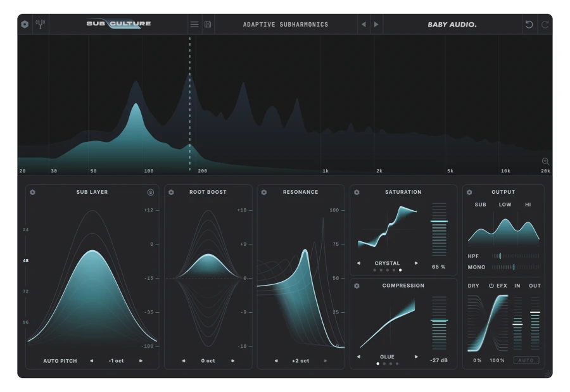Click the 0 % dry value
Viewport: 570px width, 392px height.
point(478,360)
